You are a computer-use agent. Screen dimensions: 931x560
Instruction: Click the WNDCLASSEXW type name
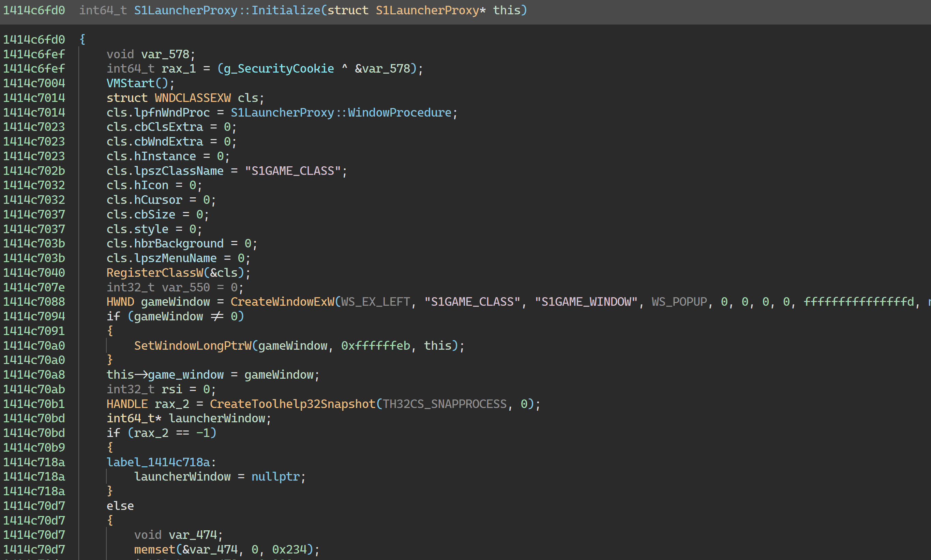pyautogui.click(x=193, y=98)
